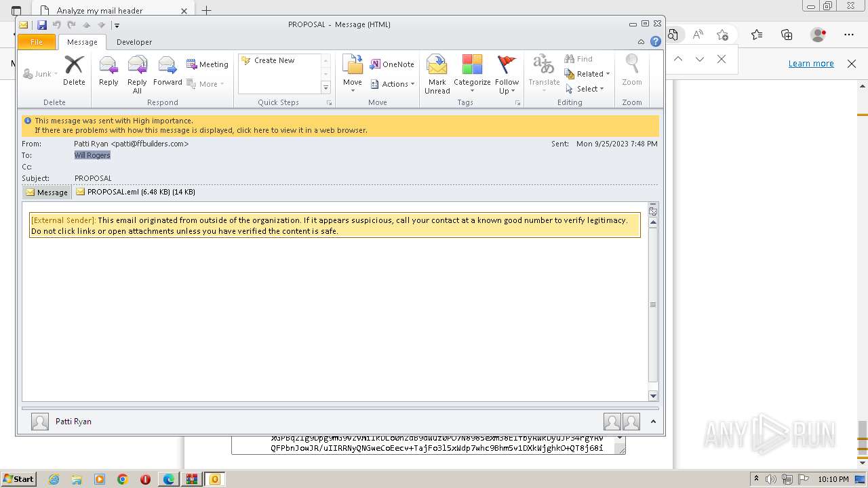Open the Related dropdown
Image resolution: width=868 pixels, height=488 pixels.
tap(587, 74)
